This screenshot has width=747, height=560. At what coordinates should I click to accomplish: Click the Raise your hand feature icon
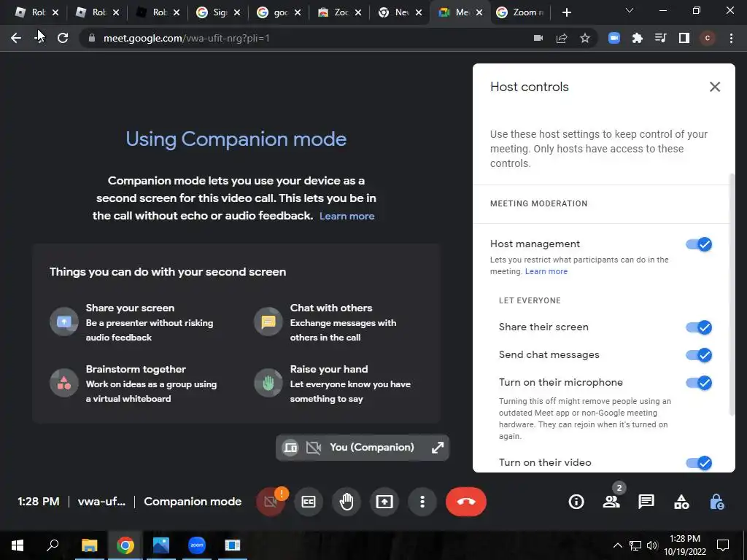tap(268, 383)
